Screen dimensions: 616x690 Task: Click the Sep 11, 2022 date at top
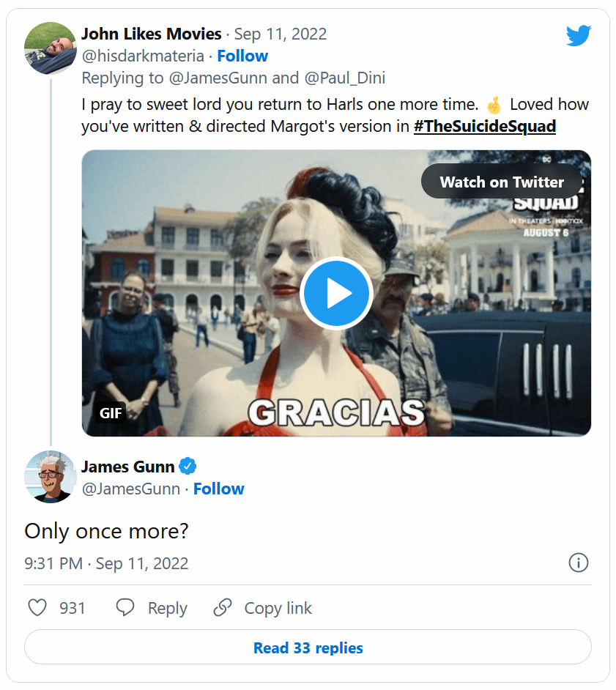click(x=281, y=34)
